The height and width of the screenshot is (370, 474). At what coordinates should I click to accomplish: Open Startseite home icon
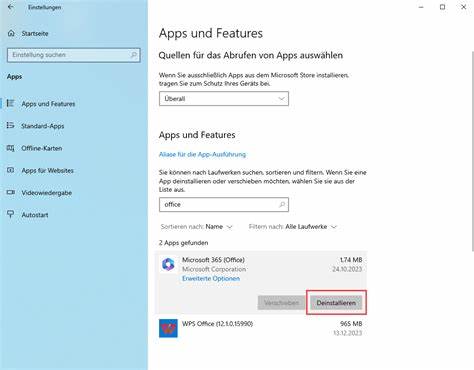[11, 33]
